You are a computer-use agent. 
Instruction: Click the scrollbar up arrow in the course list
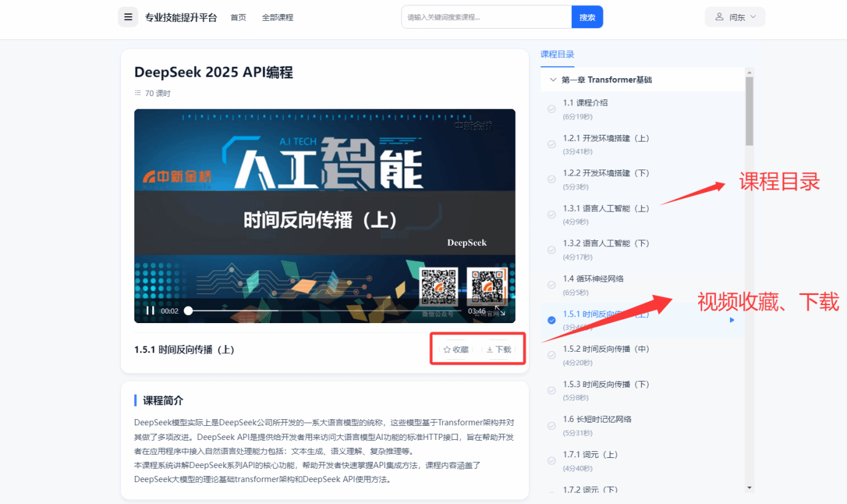[x=749, y=72]
